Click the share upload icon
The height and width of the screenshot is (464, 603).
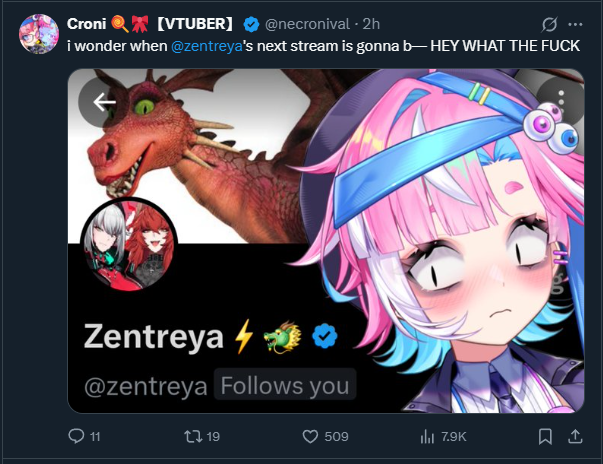[x=575, y=436]
